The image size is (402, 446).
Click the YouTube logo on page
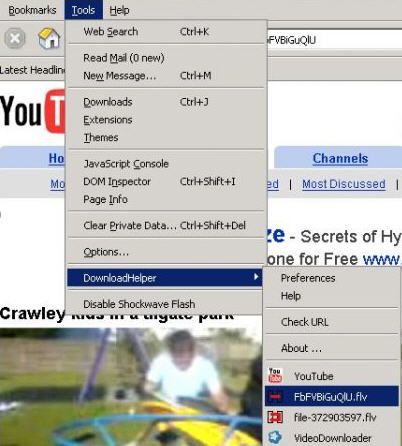click(33, 112)
